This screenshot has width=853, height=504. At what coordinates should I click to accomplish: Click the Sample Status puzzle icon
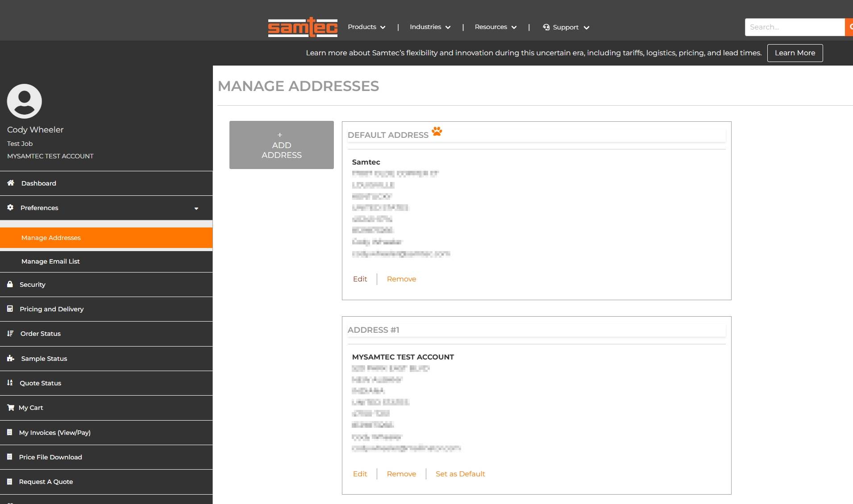[11, 358]
